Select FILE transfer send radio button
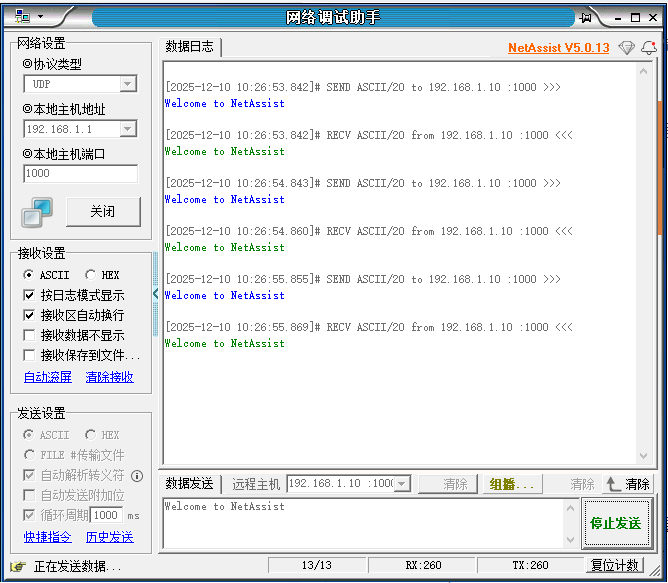The image size is (668, 583). [29, 455]
